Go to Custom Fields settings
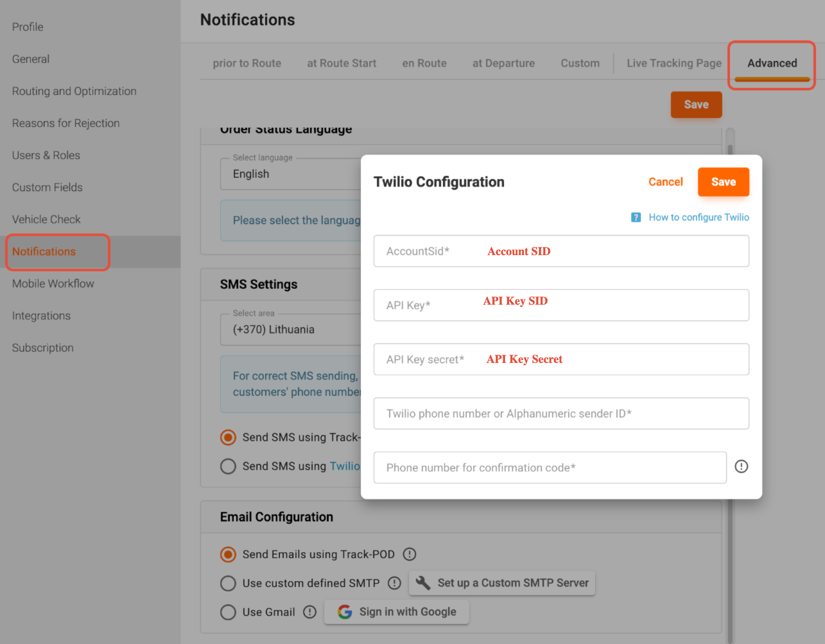The image size is (825, 644). pyautogui.click(x=47, y=188)
